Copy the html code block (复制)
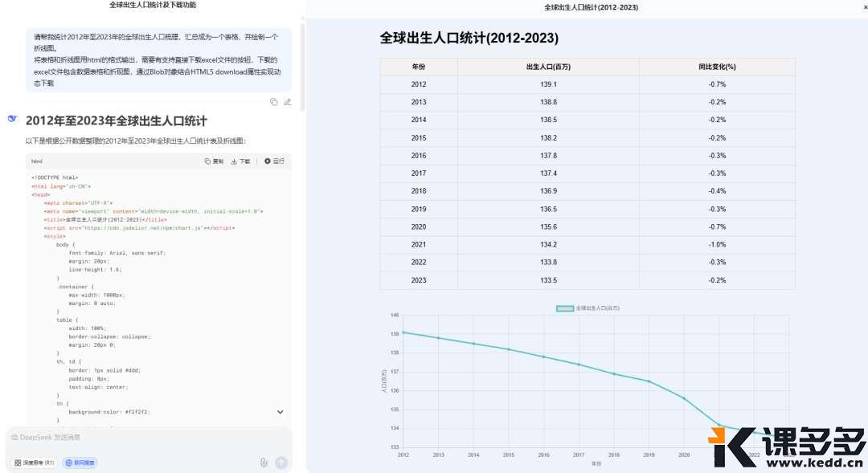The image size is (868, 473). point(215,161)
